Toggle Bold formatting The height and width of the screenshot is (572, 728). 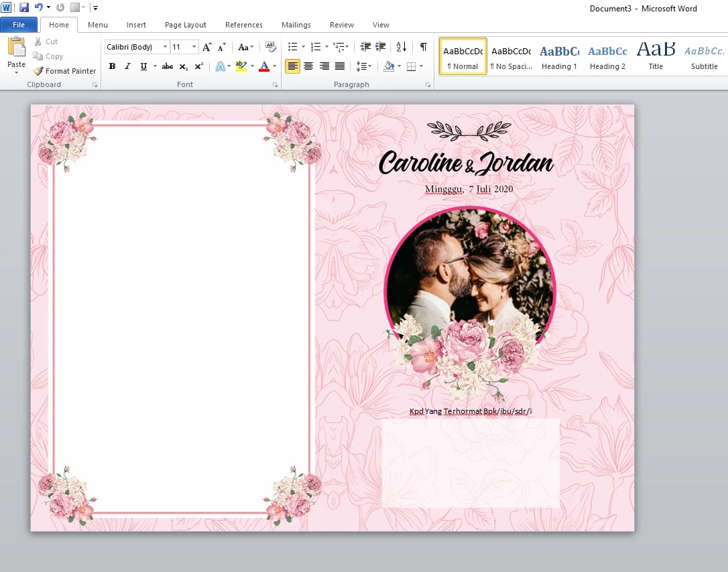tap(112, 66)
